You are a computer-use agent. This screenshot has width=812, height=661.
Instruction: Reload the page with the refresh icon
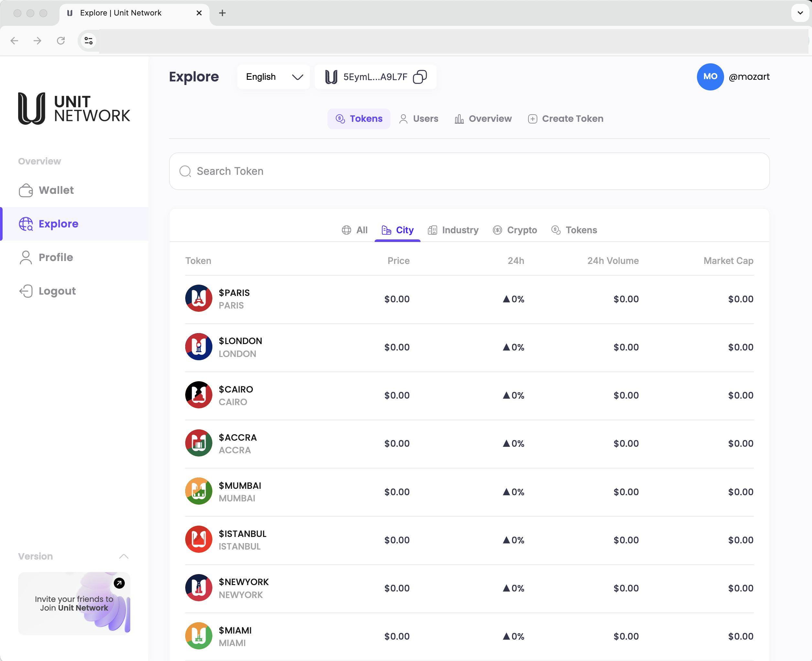point(61,41)
